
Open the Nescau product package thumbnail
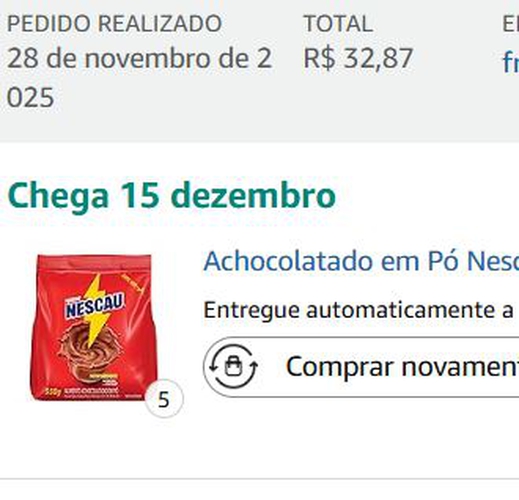tap(94, 327)
